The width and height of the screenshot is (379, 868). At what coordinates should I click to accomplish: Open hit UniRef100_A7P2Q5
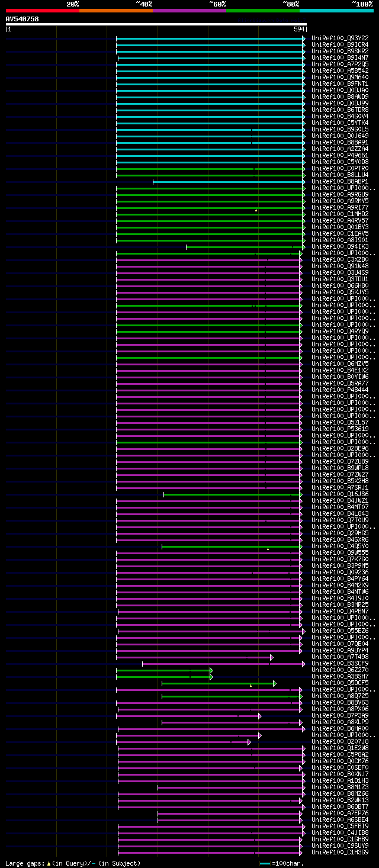coord(340,65)
